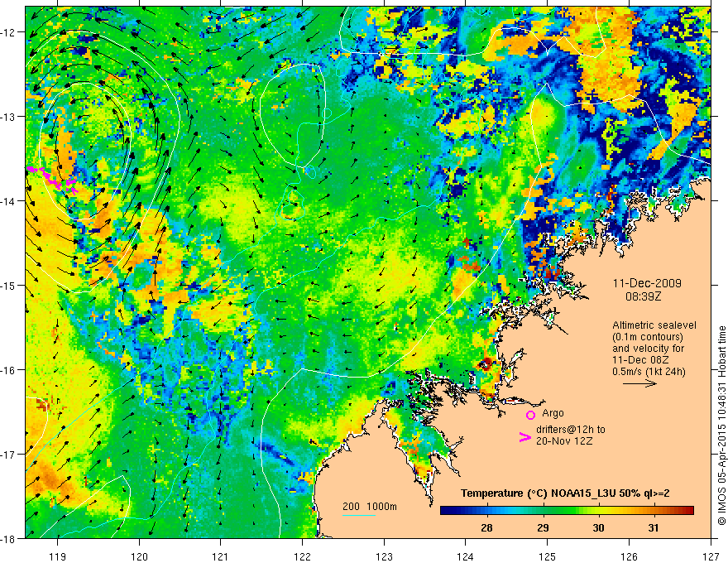Click the IMOS copyright timestamp text

[x=721, y=425]
